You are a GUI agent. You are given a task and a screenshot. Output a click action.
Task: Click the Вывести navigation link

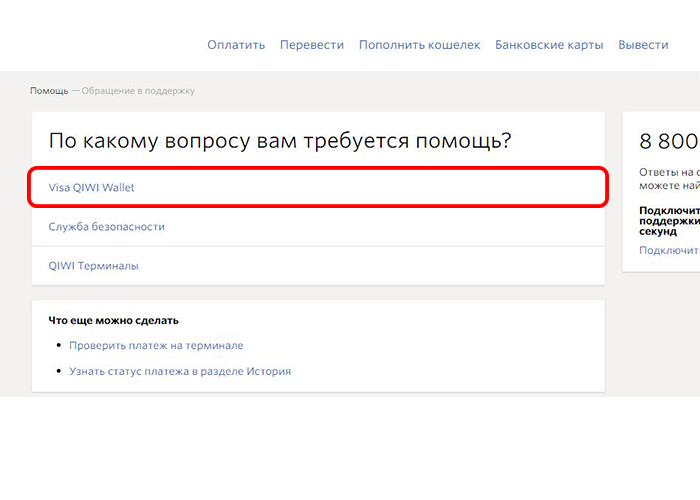click(x=643, y=45)
